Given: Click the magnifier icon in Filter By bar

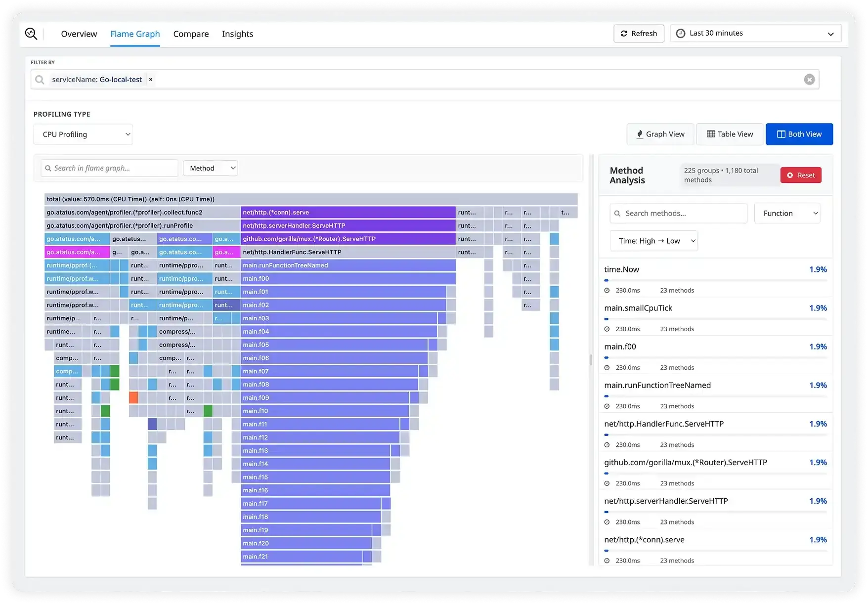Looking at the screenshot, I should pos(40,80).
